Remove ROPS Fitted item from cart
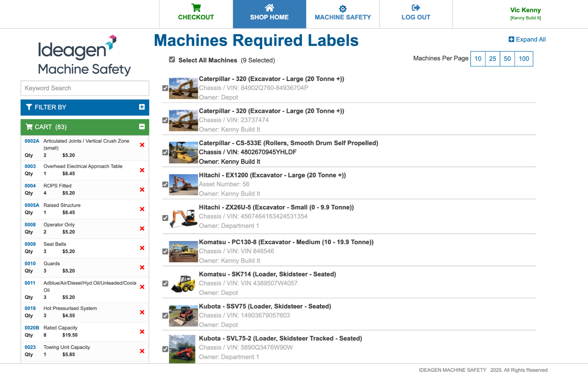The width and height of the screenshot is (588, 374). tap(142, 189)
